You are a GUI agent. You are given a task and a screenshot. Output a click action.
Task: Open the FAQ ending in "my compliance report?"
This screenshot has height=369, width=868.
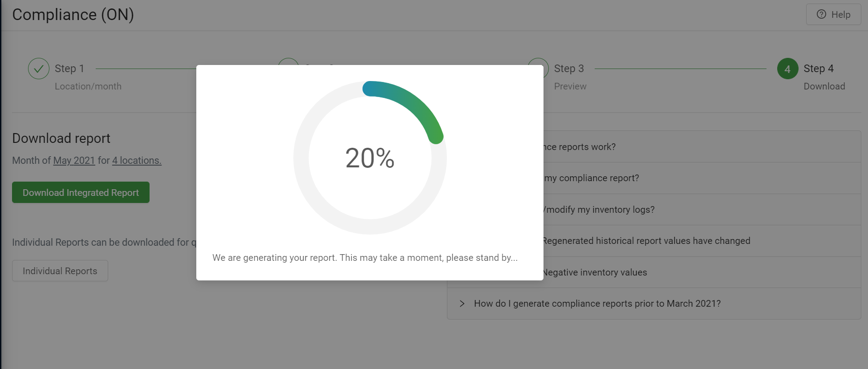pos(591,178)
